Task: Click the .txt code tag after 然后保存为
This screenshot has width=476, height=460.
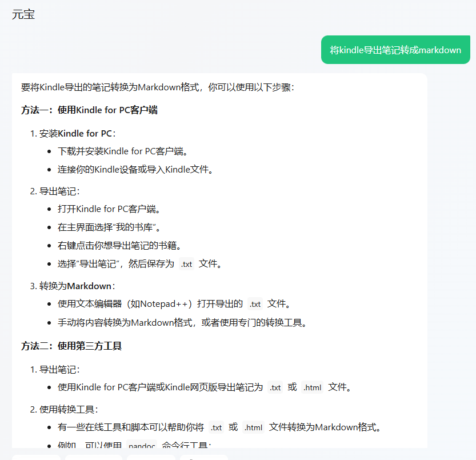Action: coord(186,264)
